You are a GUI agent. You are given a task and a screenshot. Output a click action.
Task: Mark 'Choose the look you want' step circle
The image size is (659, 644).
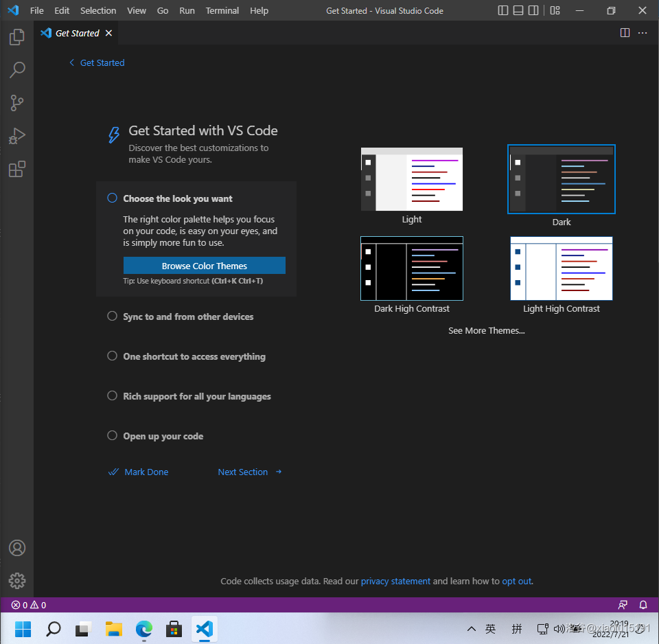[112, 198]
